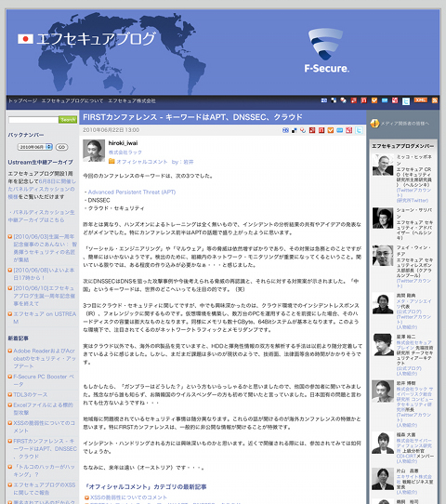This screenshot has width=446, height=504.
Task: Focus the search text field in the sidebar
Action: coord(33,120)
